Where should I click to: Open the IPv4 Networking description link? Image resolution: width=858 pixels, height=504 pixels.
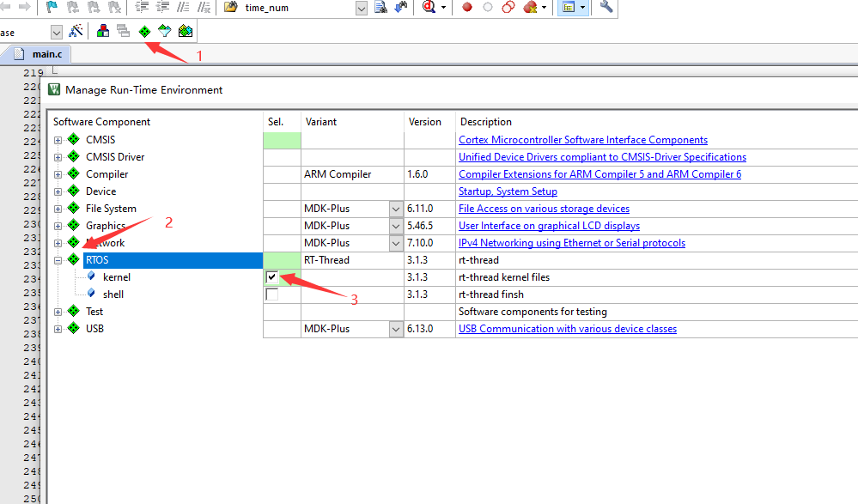pos(572,243)
